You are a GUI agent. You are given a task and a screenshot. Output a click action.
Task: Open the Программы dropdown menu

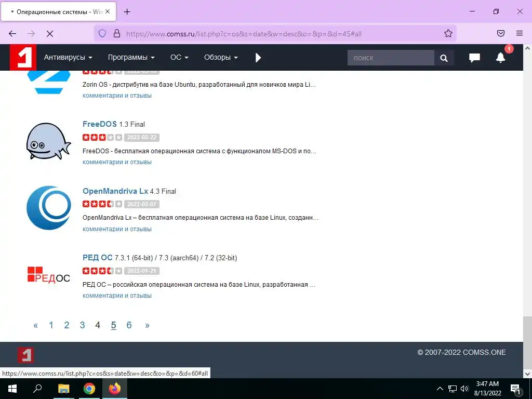tap(131, 57)
